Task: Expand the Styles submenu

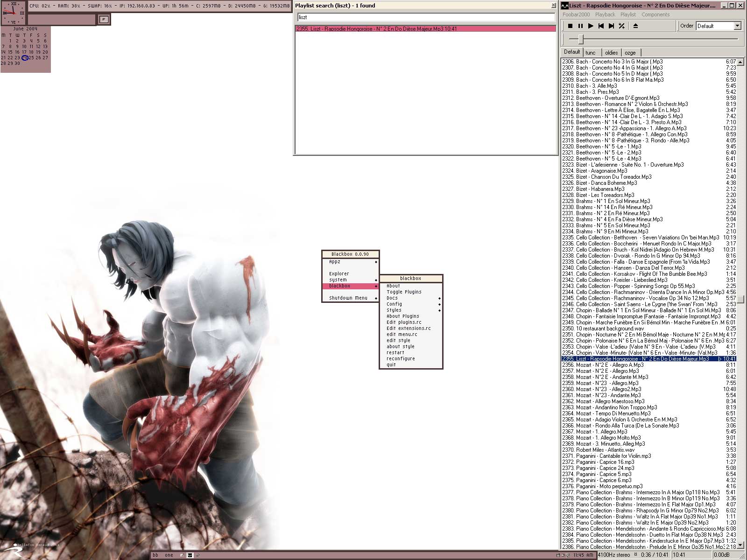Action: (x=411, y=310)
